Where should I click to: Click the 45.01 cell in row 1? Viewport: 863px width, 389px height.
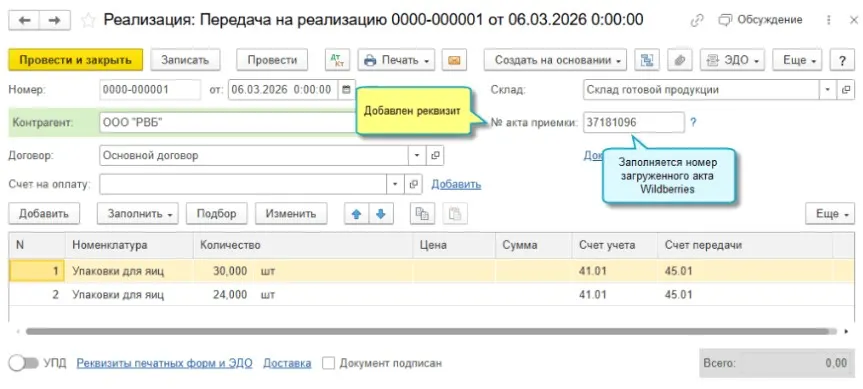(745, 271)
